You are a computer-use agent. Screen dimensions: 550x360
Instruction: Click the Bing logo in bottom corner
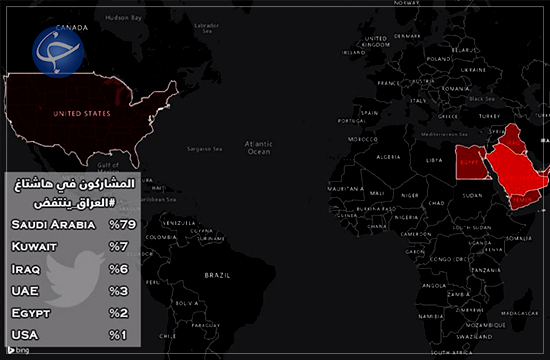click(x=18, y=350)
